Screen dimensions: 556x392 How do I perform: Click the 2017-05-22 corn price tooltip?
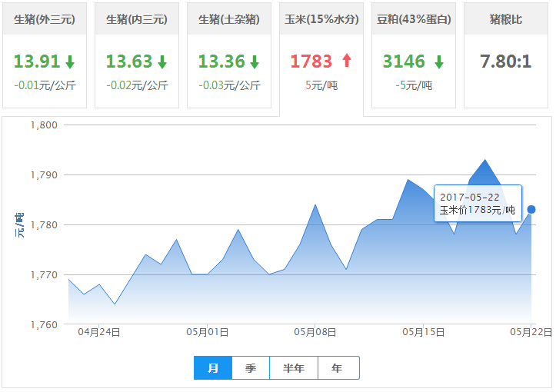(x=478, y=204)
